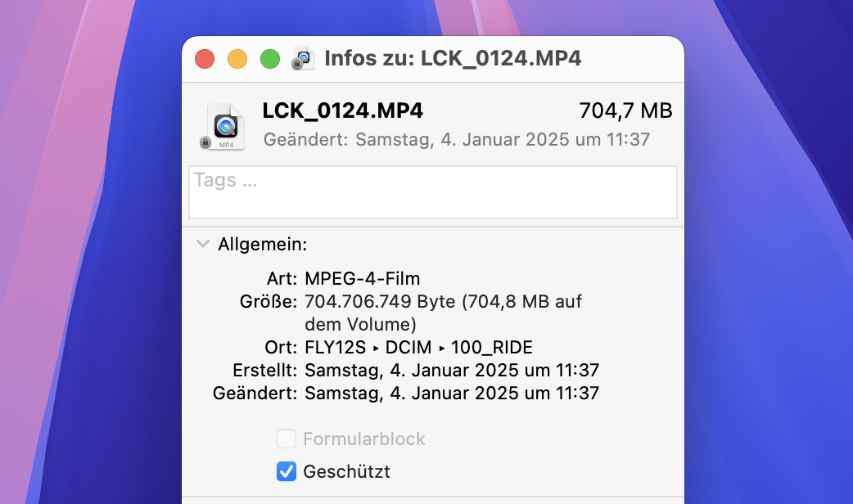
Task: Click the green zoom window button
Action: 270,59
